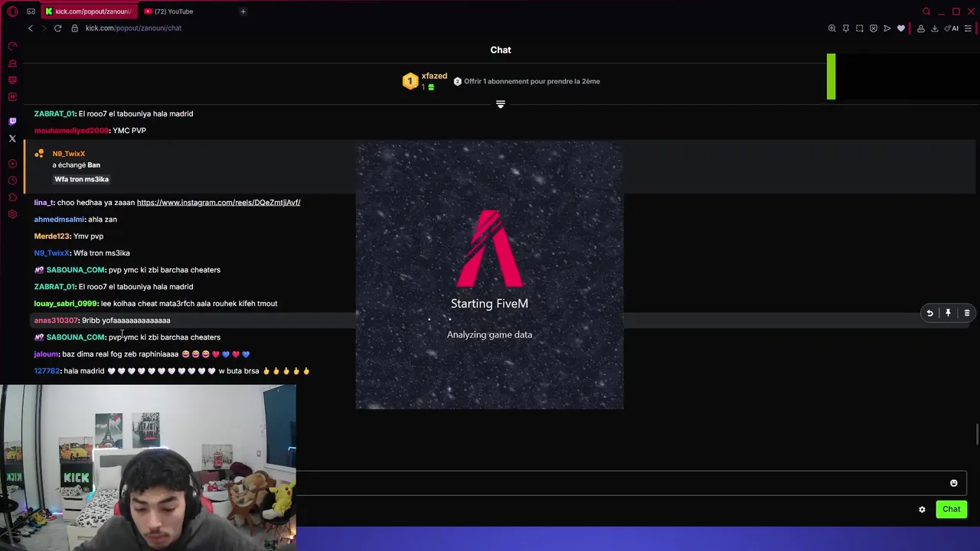Add page to bookmarks heart

901,28
